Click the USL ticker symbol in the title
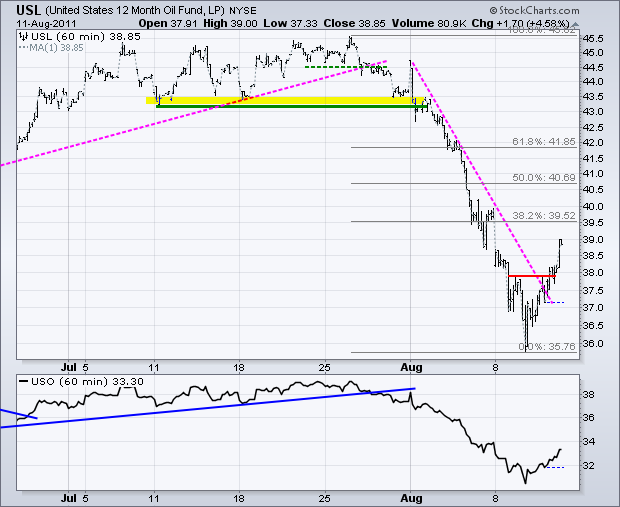This screenshot has width=620, height=507. (x=28, y=10)
